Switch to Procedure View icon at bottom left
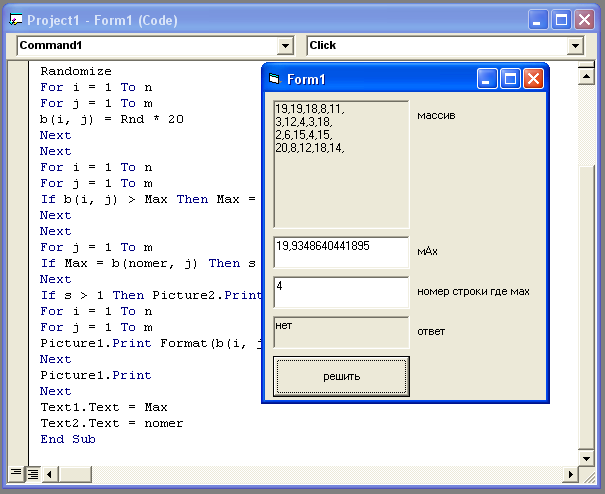 click(x=16, y=473)
